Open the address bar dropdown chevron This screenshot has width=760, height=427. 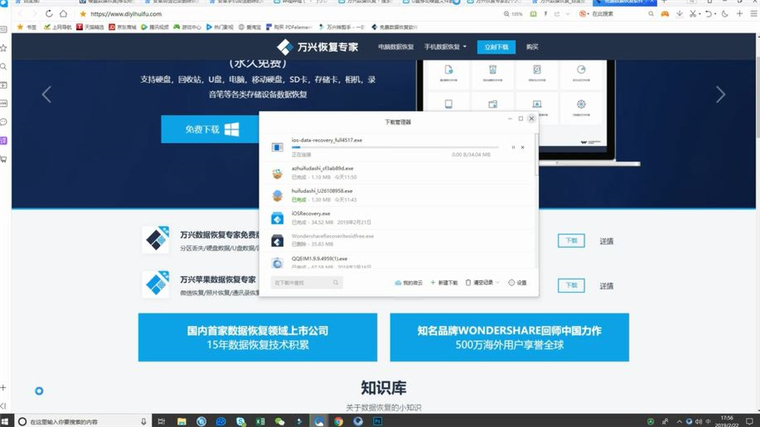[568, 14]
